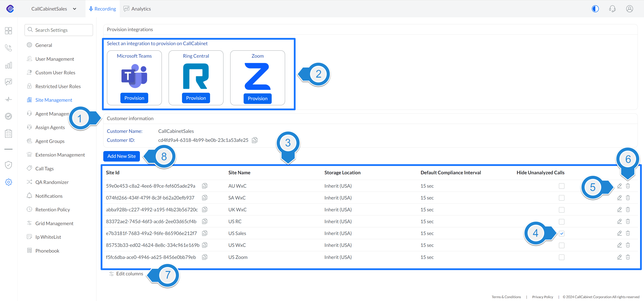Open the user profile icon
Viewport: 644px width, 301px height.
629,9
